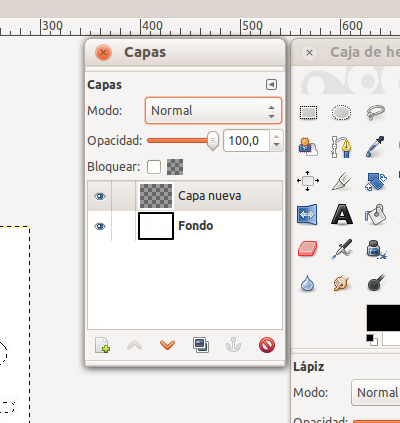This screenshot has height=423, width=400.
Task: Select the Fondo layer thumbnail
Action: tap(156, 226)
